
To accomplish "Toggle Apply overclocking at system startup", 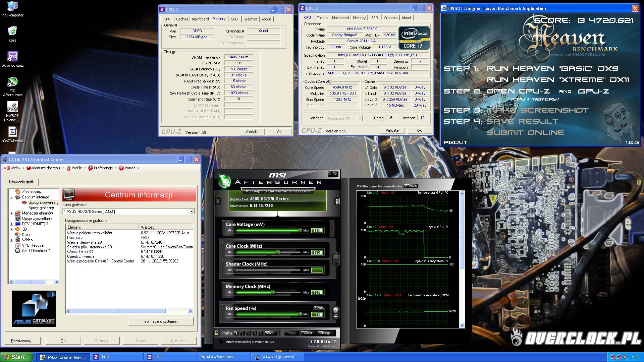I will 221,342.
